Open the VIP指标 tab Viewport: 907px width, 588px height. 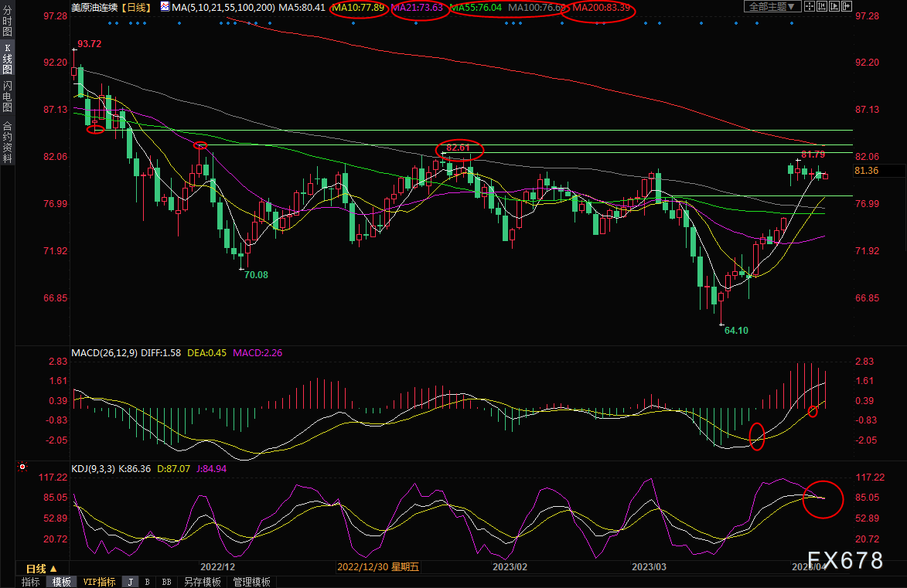pyautogui.click(x=99, y=582)
